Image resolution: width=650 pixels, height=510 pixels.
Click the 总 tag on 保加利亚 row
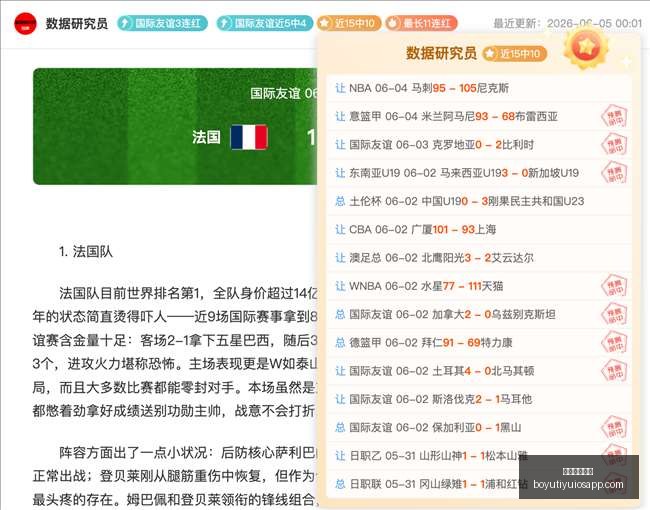tap(340, 427)
